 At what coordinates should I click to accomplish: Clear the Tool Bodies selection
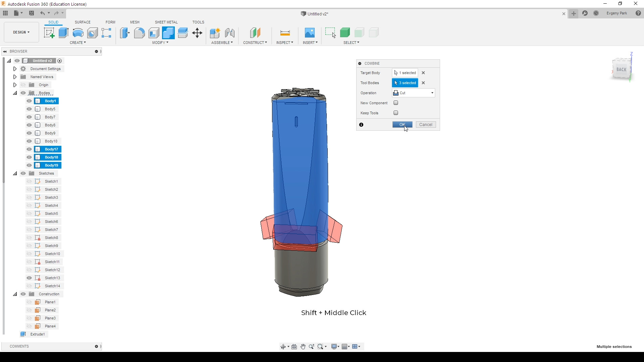pos(423,83)
